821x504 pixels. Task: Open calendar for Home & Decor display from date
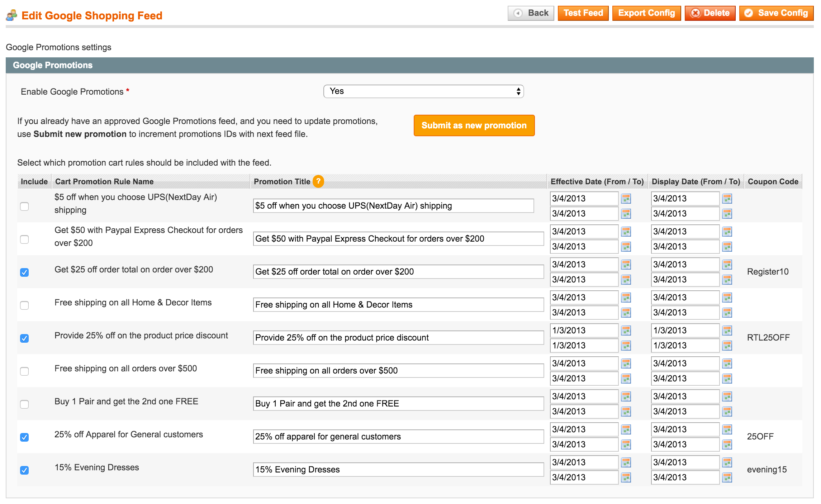(727, 298)
